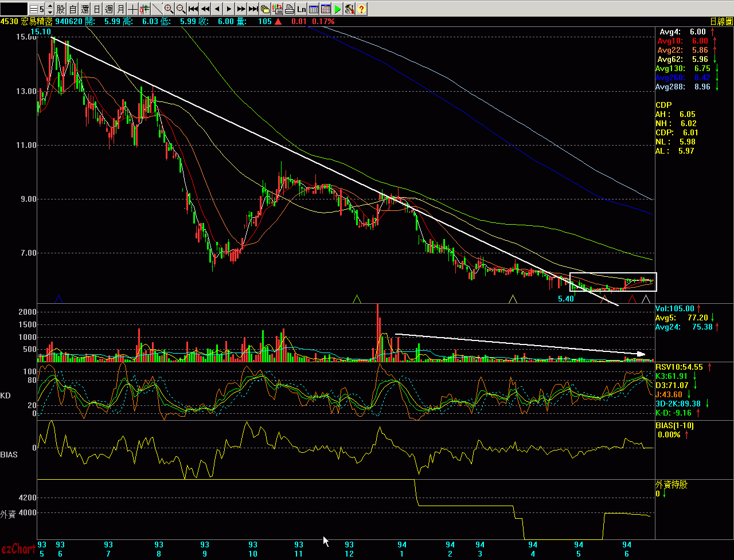Click the Avg24 volume average 75.38
The width and height of the screenshot is (734, 560).
(683, 327)
